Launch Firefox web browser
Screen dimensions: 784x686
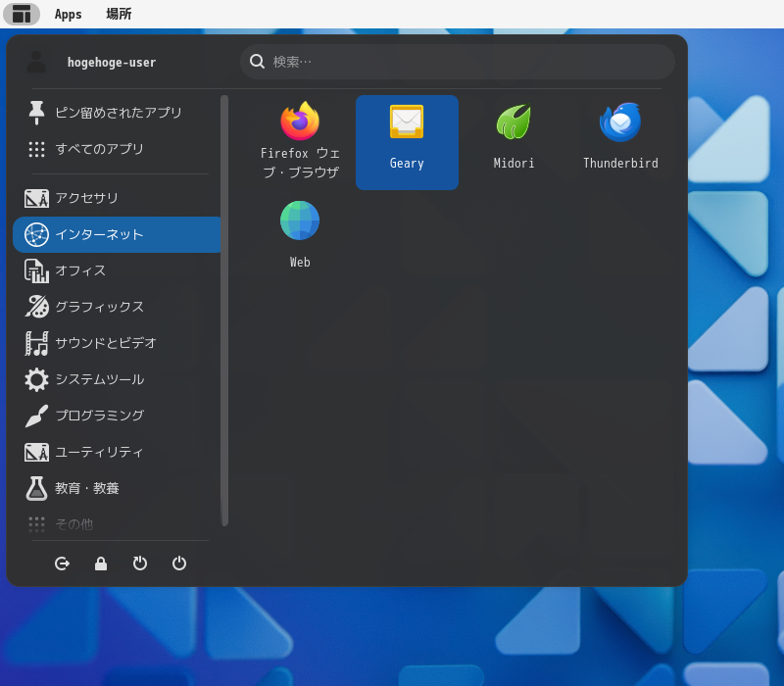pos(300,142)
